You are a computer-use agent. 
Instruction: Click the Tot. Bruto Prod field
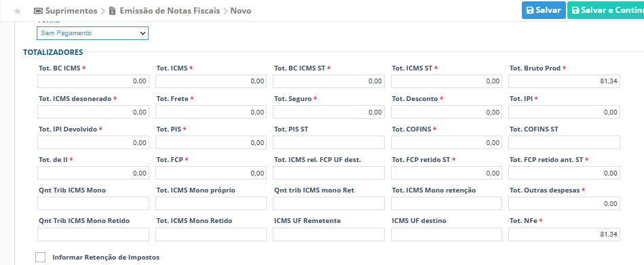565,81
